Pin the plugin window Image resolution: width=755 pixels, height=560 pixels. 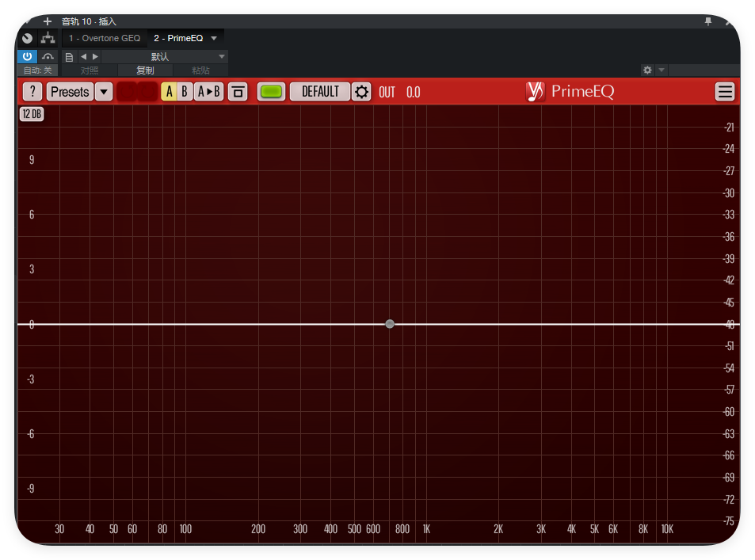707,21
